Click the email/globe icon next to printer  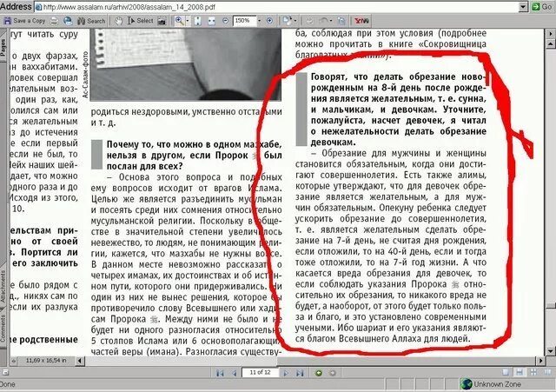pyautogui.click(x=68, y=21)
